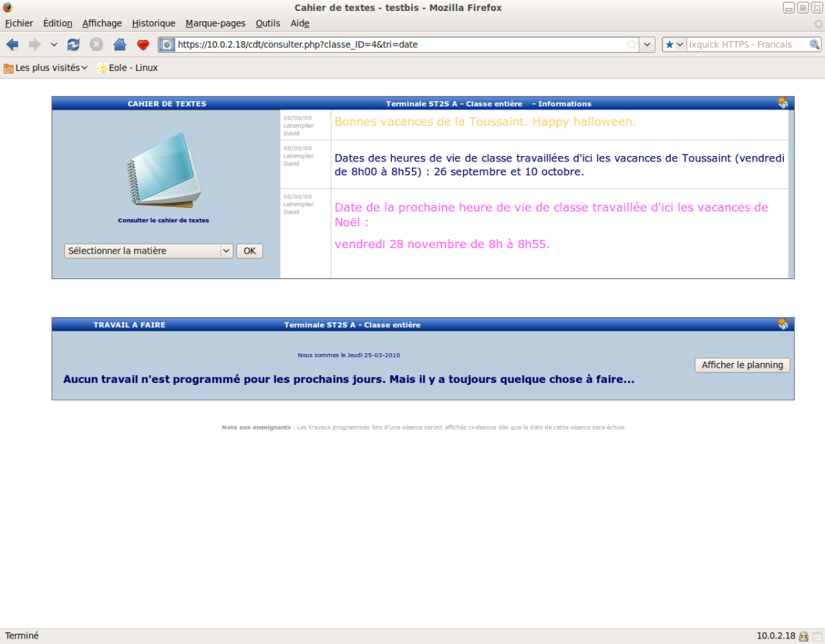The image size is (825, 644).
Task: Open the Fichier menu
Action: 19,23
